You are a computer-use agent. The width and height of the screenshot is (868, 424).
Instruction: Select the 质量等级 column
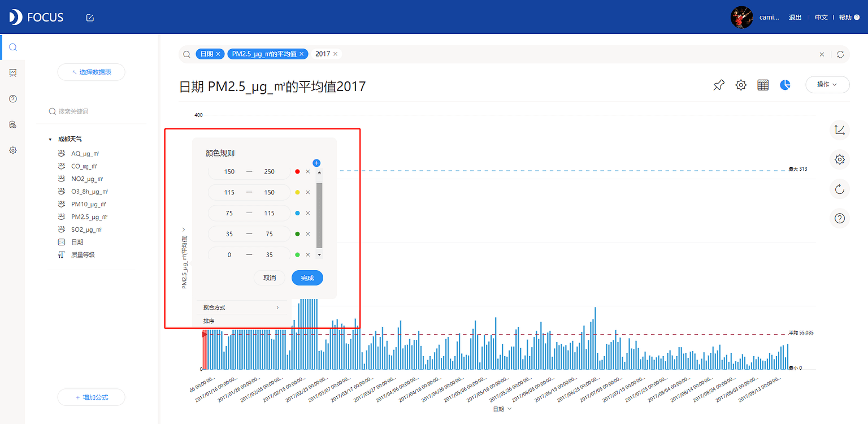pyautogui.click(x=83, y=255)
